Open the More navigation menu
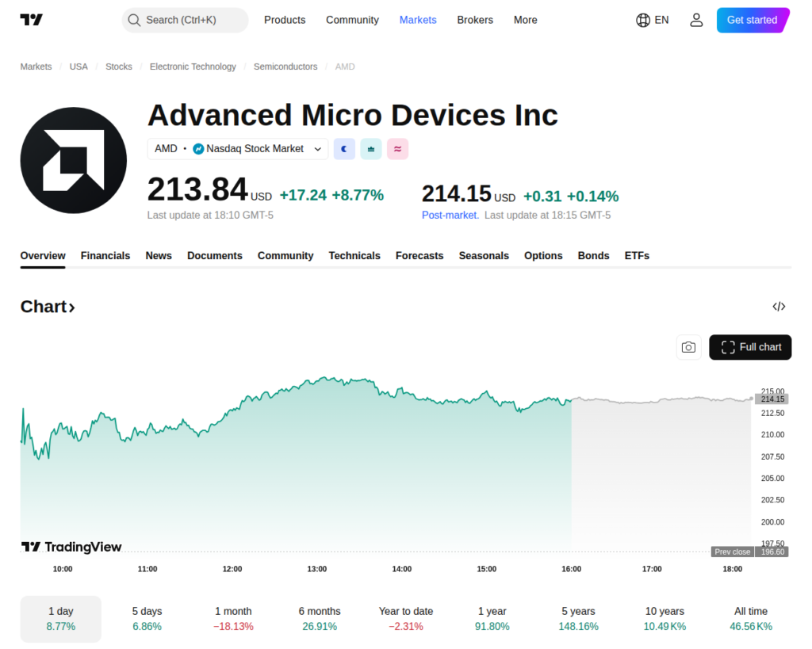The height and width of the screenshot is (649, 812). (x=525, y=20)
